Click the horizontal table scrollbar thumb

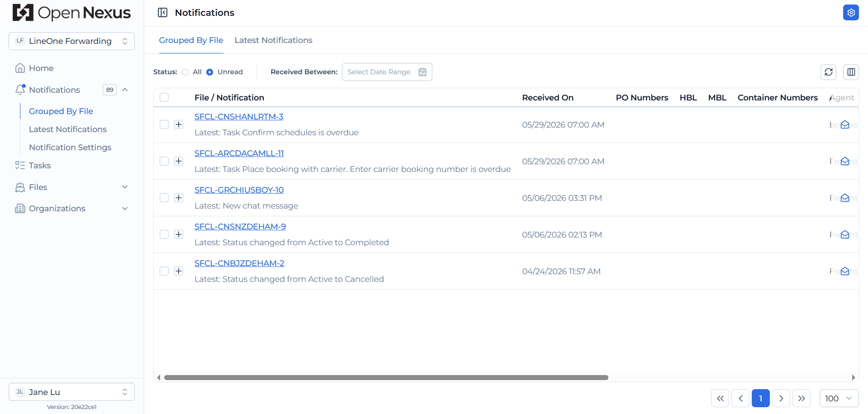pyautogui.click(x=386, y=377)
